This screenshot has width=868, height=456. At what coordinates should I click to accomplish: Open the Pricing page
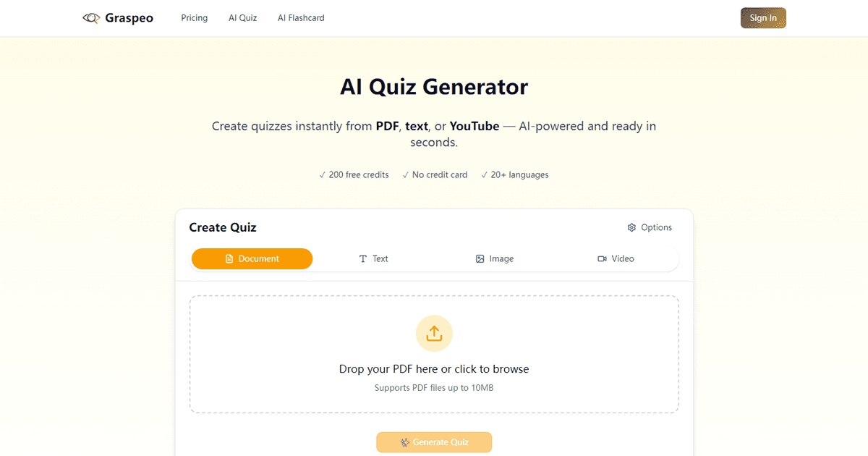[x=194, y=18]
